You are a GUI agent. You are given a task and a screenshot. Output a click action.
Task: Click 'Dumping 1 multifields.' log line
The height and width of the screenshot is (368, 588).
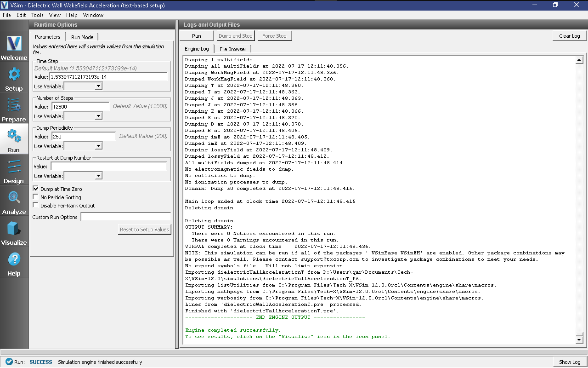pos(220,60)
